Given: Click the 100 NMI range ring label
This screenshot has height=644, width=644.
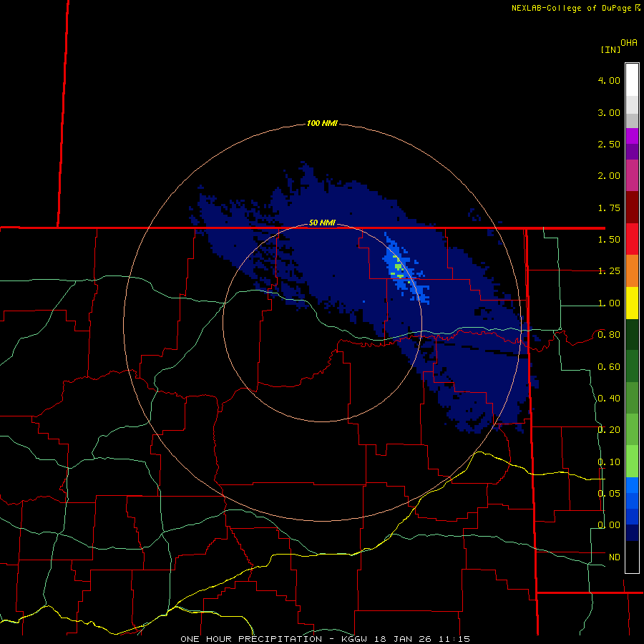Looking at the screenshot, I should point(322,123).
